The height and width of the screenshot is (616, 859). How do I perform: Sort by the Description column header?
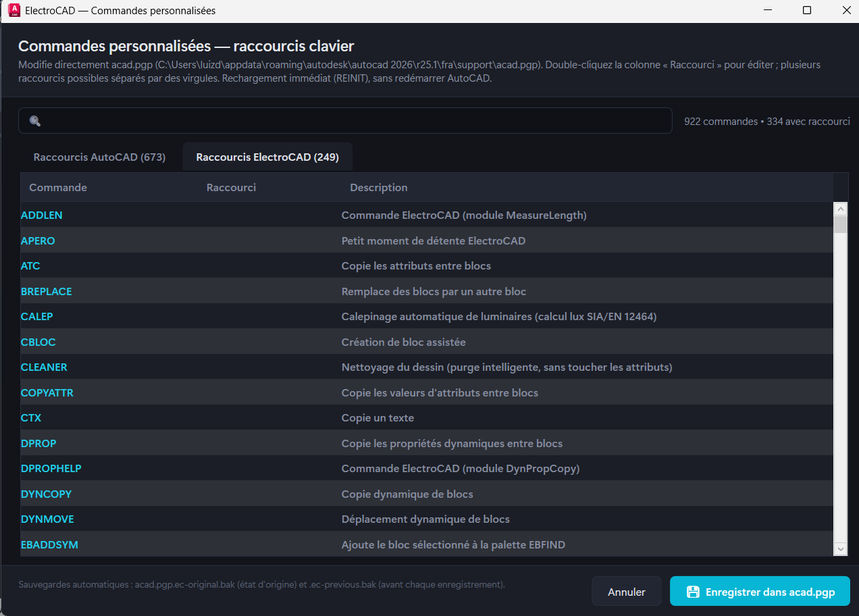point(379,188)
